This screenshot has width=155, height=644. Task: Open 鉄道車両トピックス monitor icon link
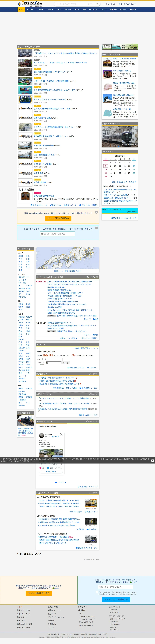[88, 486]
